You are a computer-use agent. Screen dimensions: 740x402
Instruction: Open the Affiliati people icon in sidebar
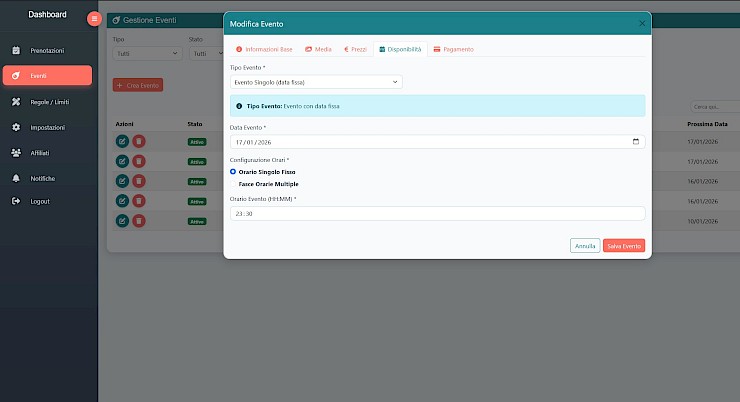click(x=16, y=153)
